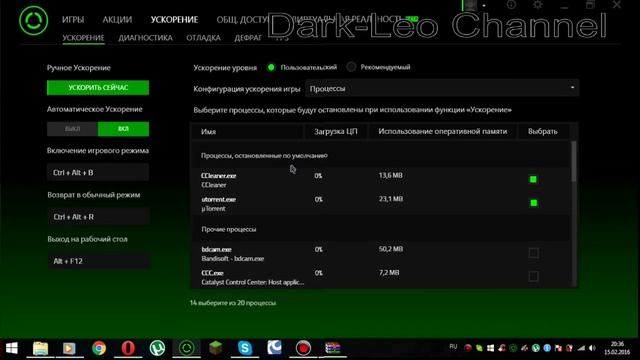The height and width of the screenshot is (360, 640).
Task: Open the АКЦИИ main tab
Action: (x=117, y=20)
